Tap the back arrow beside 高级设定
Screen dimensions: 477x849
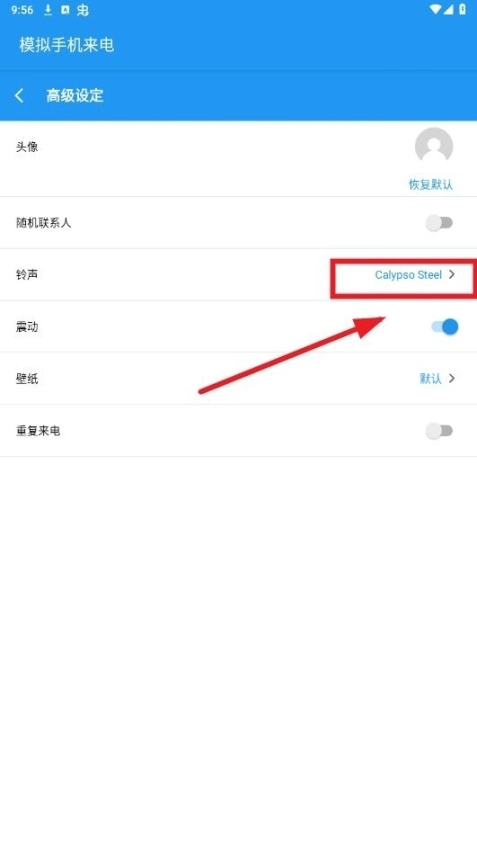pos(19,96)
